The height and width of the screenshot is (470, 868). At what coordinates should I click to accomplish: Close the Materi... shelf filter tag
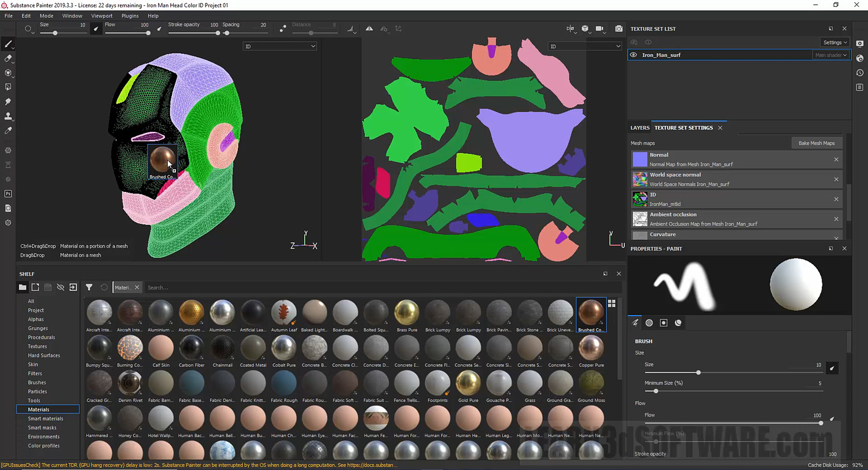(137, 287)
